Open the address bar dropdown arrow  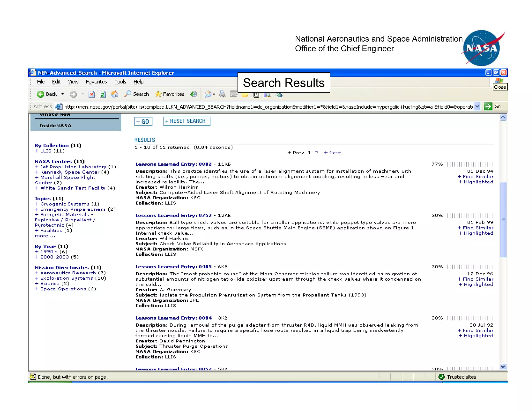pyautogui.click(x=477, y=107)
